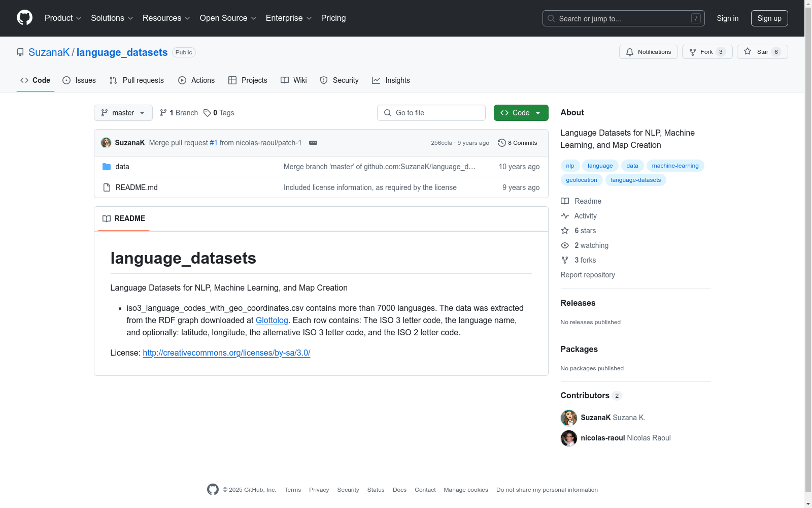The image size is (812, 508).
Task: Open the Glottolog link in README
Action: click(272, 320)
